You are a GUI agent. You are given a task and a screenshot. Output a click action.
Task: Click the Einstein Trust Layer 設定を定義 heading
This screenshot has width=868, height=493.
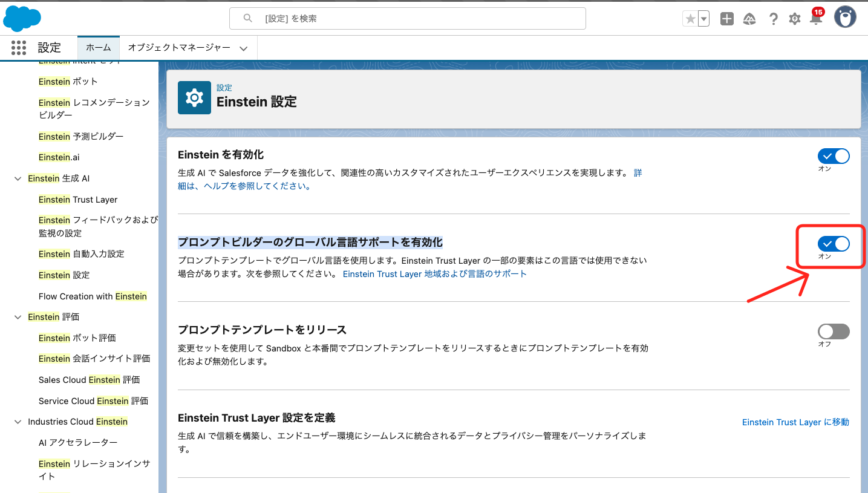(x=256, y=418)
